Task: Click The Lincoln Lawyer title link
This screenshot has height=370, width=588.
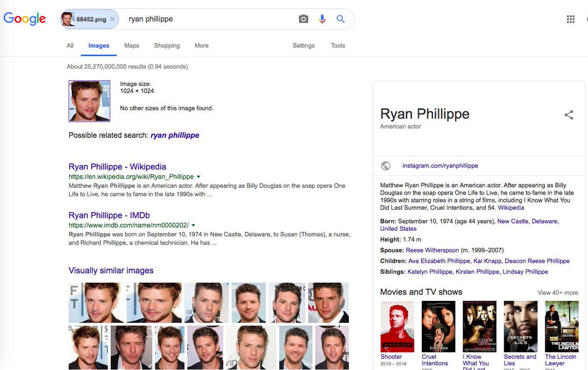Action: pos(561,360)
